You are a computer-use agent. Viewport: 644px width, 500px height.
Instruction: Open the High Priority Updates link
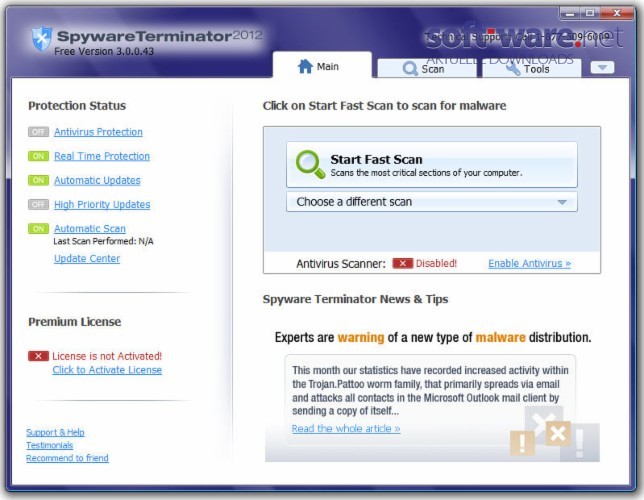pyautogui.click(x=102, y=205)
